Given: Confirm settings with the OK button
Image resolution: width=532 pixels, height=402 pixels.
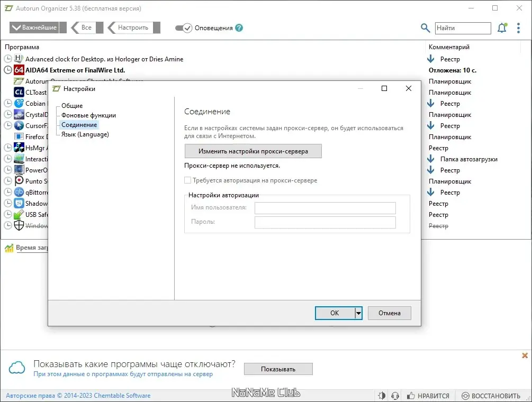Looking at the screenshot, I should (335, 313).
